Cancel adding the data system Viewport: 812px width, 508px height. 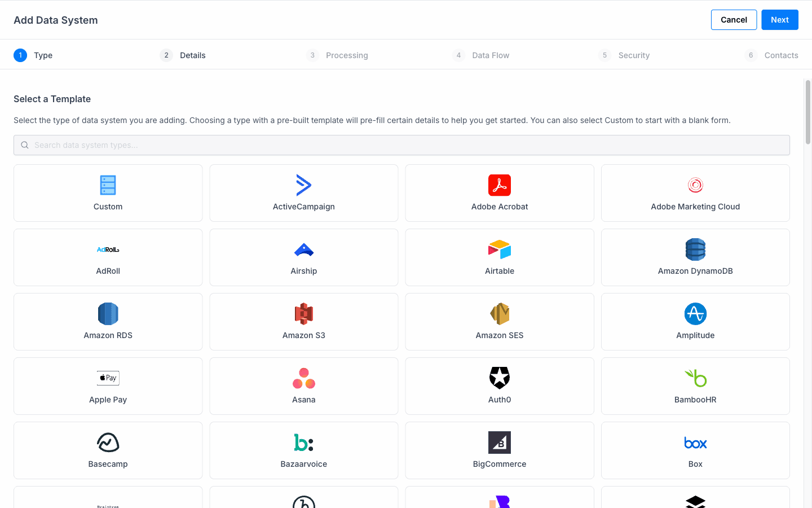(734, 20)
